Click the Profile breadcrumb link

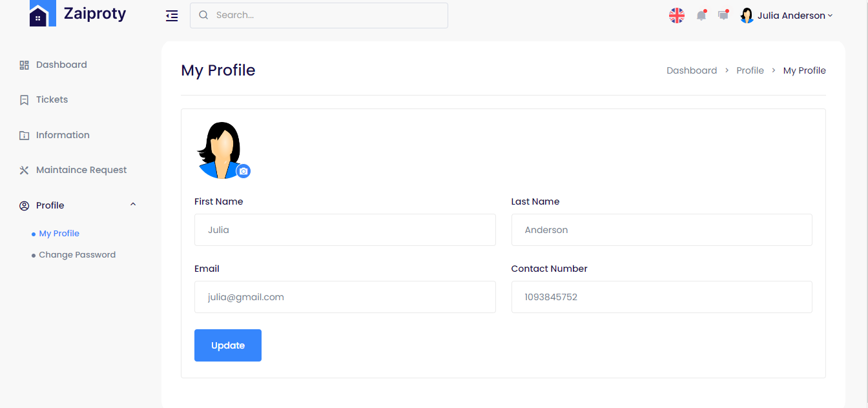(750, 70)
